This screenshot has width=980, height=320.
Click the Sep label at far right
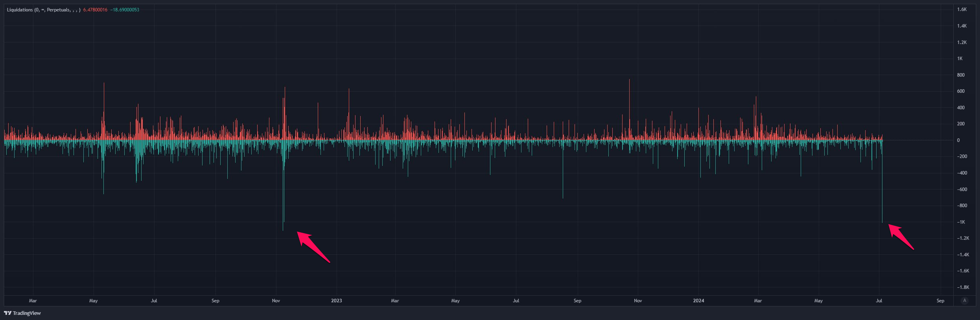(x=940, y=301)
